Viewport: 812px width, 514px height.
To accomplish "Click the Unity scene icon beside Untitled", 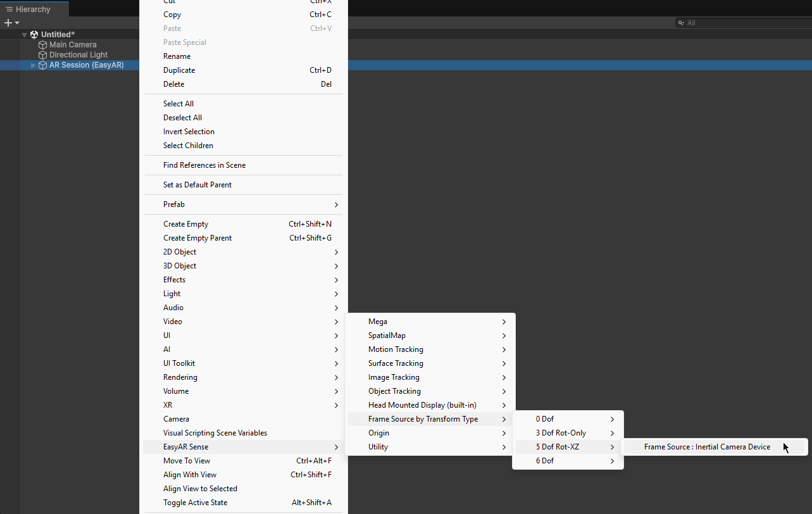I will coord(34,35).
